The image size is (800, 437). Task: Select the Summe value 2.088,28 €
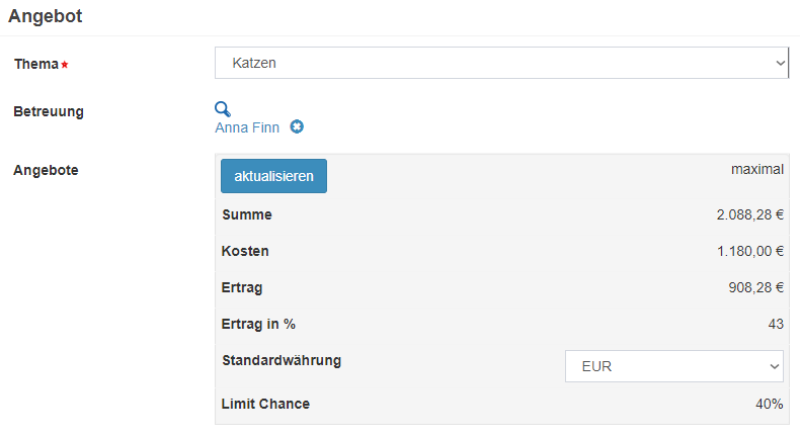pos(750,215)
